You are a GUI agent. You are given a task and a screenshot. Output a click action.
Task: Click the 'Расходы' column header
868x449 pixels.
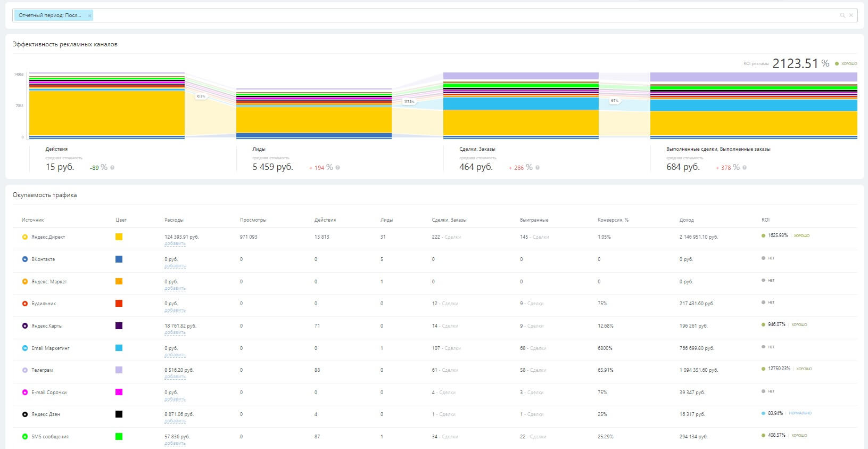coord(174,220)
